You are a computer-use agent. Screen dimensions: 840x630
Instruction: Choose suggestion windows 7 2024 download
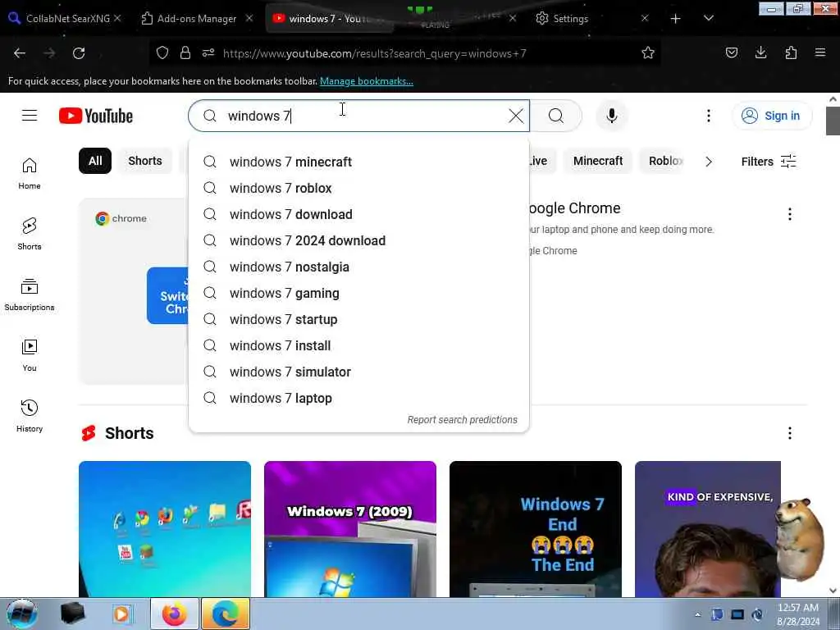359,240
